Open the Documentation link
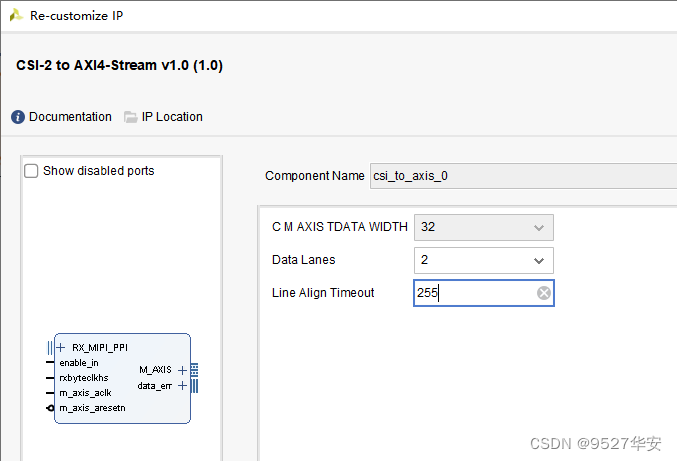Image resolution: width=677 pixels, height=461 pixels. click(70, 117)
